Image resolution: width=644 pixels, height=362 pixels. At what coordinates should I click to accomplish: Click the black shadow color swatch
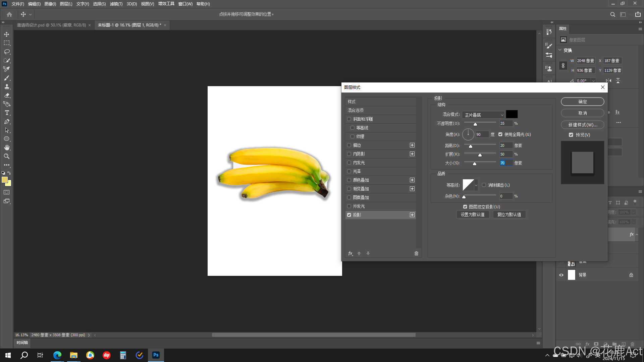(x=512, y=114)
